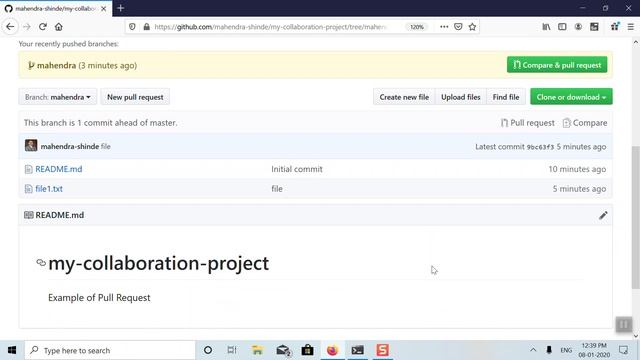
Task: Click the browser forward arrow
Action: click(27, 27)
